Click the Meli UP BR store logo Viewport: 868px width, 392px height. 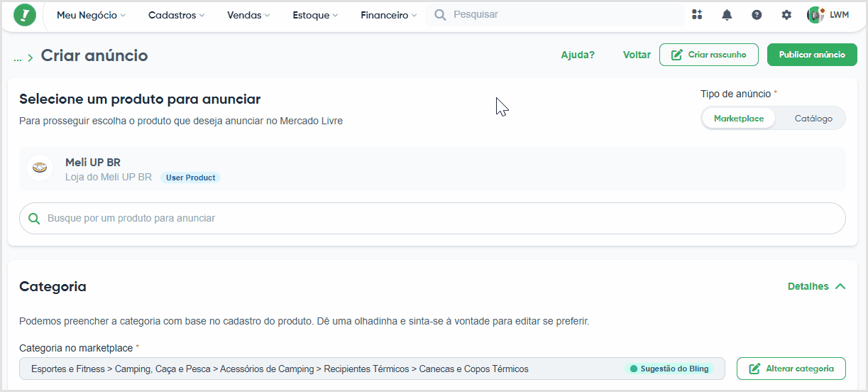point(40,168)
